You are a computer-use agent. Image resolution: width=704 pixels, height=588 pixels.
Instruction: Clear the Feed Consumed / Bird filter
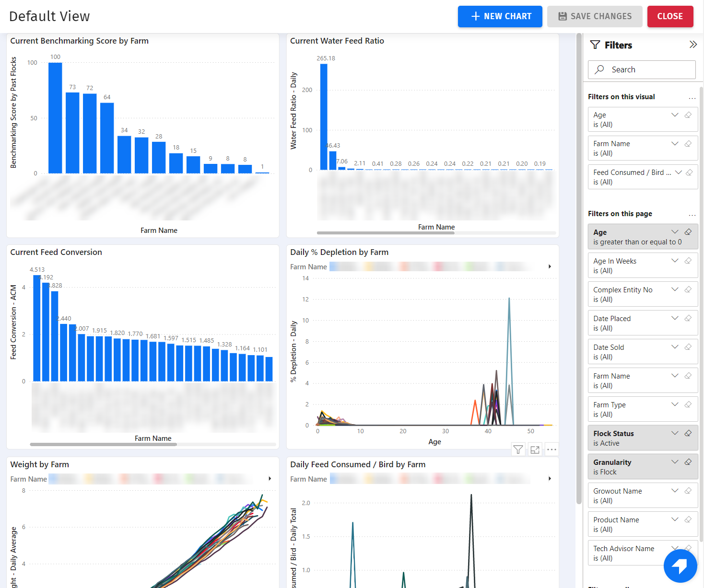click(x=690, y=173)
